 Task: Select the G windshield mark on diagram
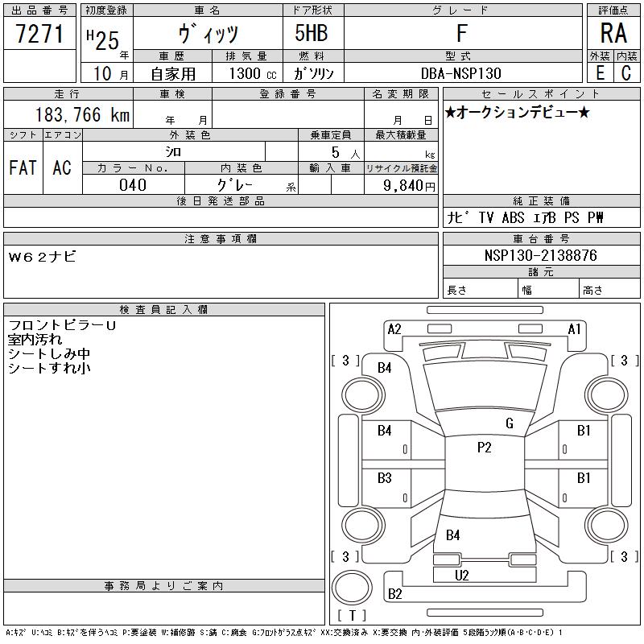pos(509,423)
